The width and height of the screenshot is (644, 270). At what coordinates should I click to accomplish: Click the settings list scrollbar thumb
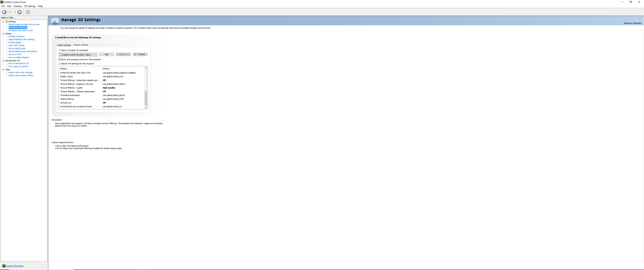click(146, 98)
